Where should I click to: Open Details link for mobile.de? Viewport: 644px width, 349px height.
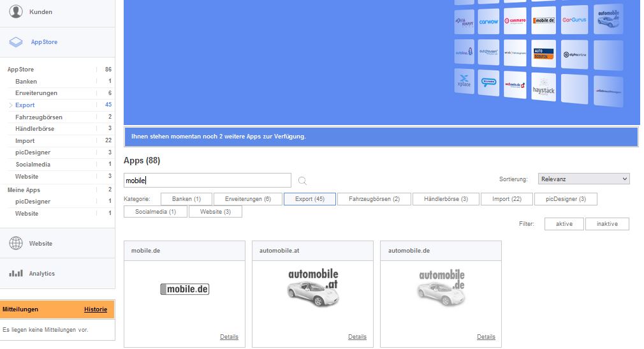(229, 337)
